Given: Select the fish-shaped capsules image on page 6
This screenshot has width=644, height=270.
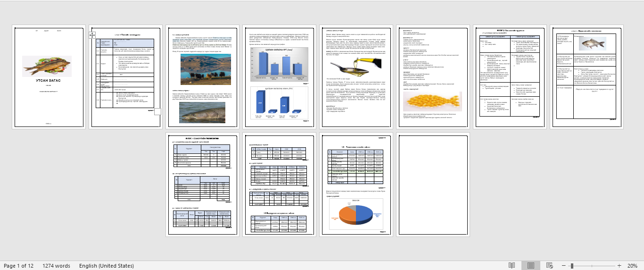Looking at the screenshot, I should tap(432, 101).
